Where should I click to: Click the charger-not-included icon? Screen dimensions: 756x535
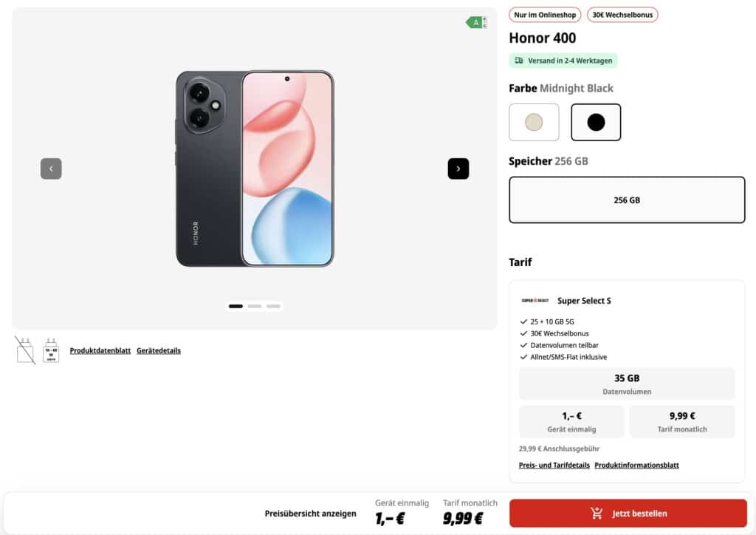25,350
